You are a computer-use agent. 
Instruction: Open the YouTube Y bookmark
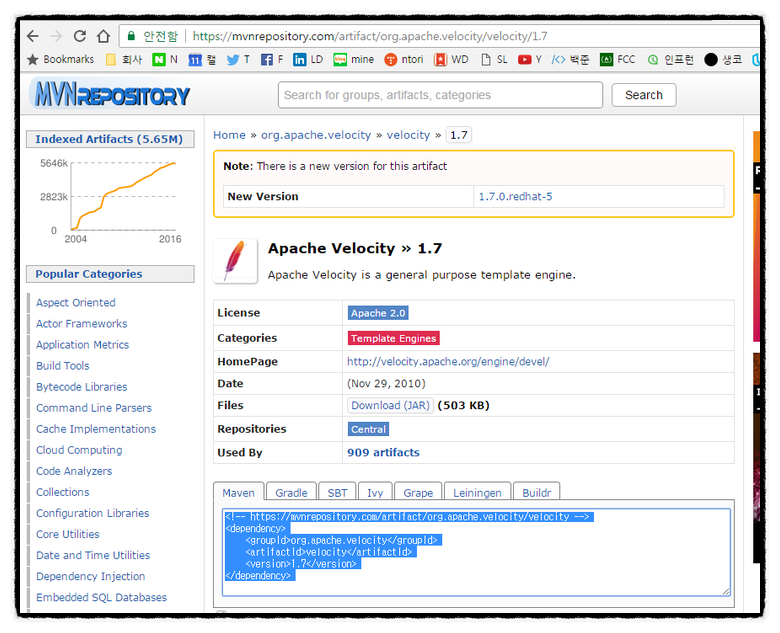pyautogui.click(x=530, y=60)
